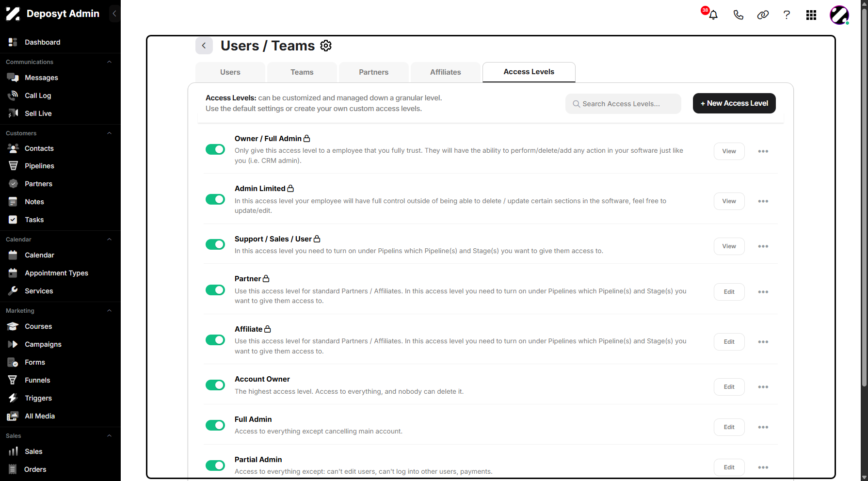This screenshot has height=481, width=868.
Task: Toggle the Affiliate access level switch
Action: pos(215,340)
